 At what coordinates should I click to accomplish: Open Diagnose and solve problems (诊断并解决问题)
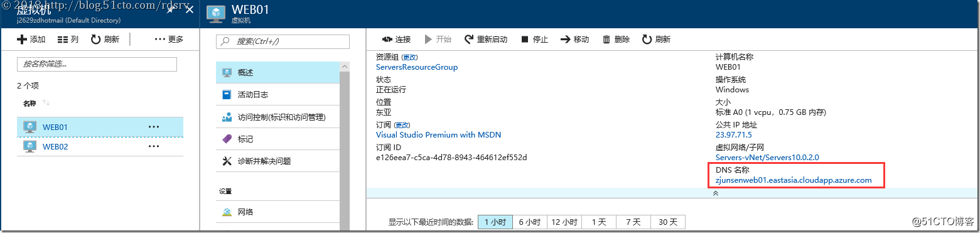[x=277, y=161]
